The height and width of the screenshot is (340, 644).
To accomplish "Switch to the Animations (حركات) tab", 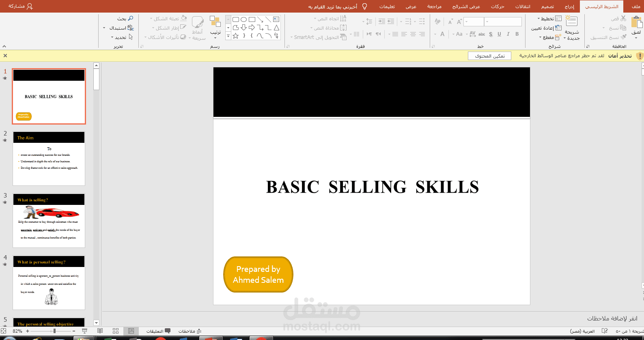I will (498, 6).
